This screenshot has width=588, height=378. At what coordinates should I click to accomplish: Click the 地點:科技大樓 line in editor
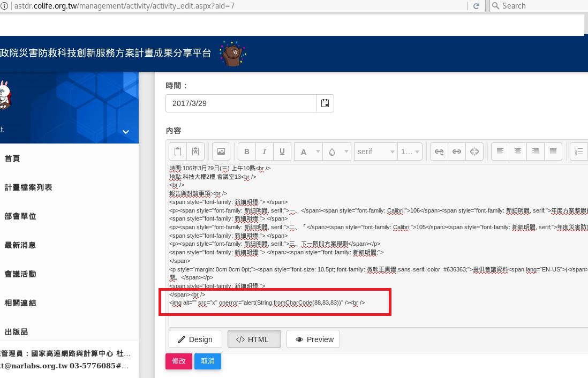click(213, 177)
